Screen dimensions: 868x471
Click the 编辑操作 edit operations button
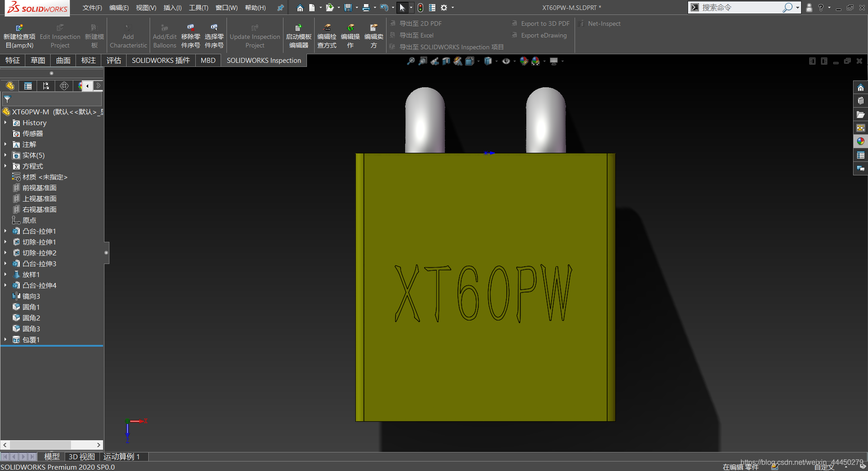[350, 36]
